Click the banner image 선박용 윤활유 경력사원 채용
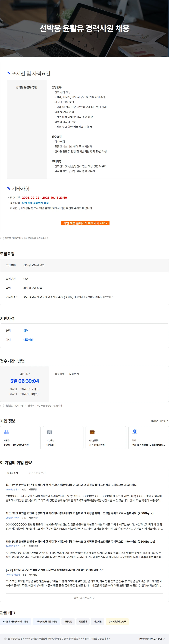Image resolution: width=169 pixels, height=644 pixels. tap(84, 28)
